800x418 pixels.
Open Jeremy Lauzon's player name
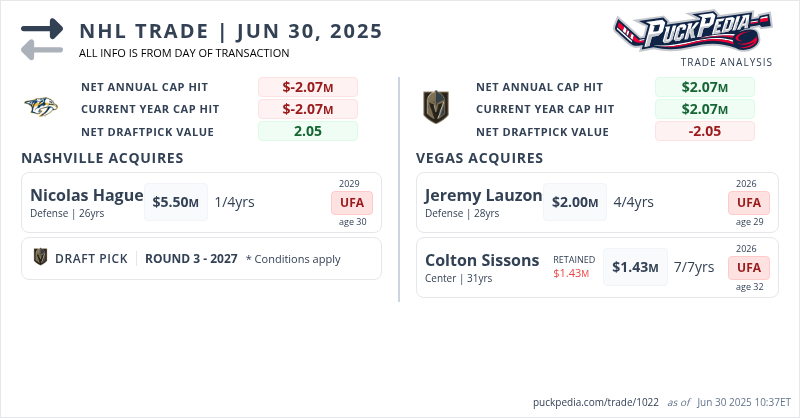click(483, 195)
